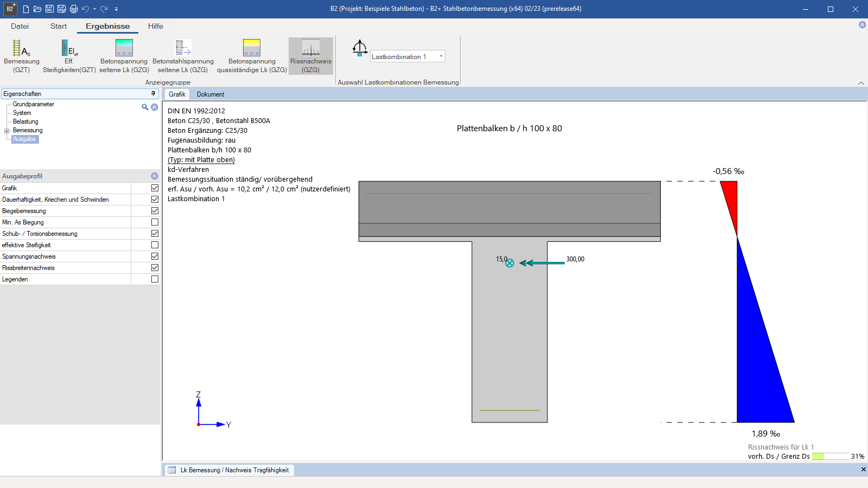This screenshot has width=868, height=488.
Task: Click the crossed circle moment symbol
Action: tap(509, 263)
